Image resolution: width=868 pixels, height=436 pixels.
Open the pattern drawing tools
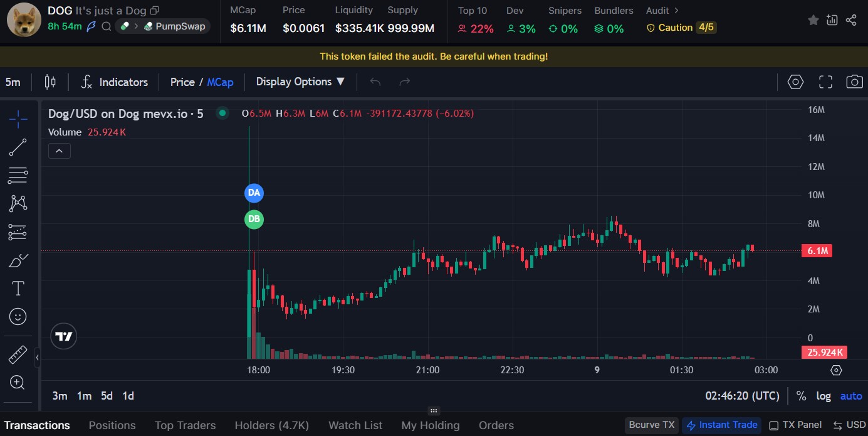pos(18,203)
